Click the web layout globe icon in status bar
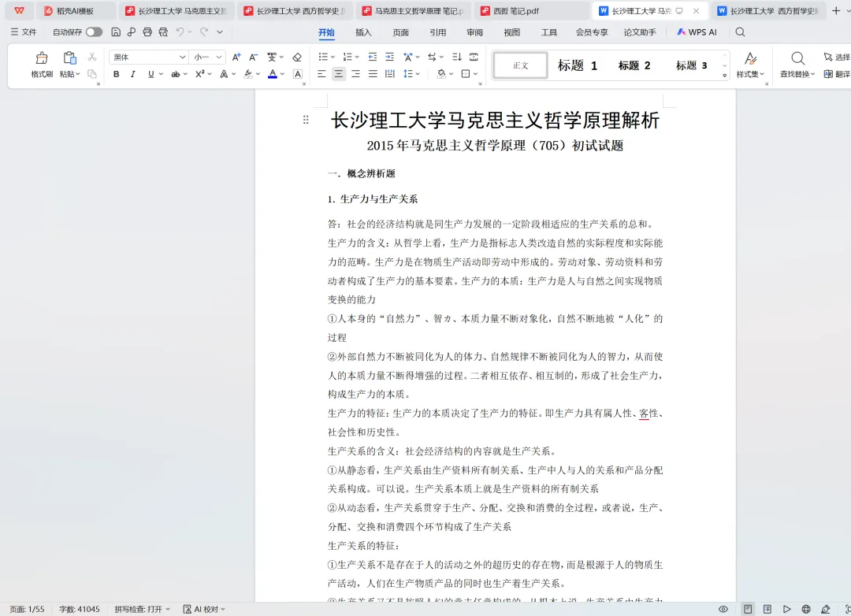The width and height of the screenshot is (851, 616). pos(807,609)
